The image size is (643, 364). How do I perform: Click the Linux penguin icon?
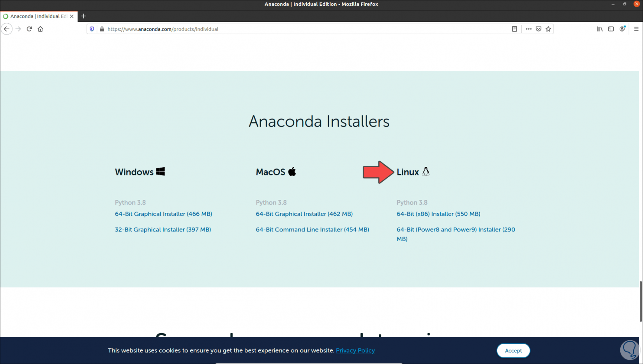426,171
